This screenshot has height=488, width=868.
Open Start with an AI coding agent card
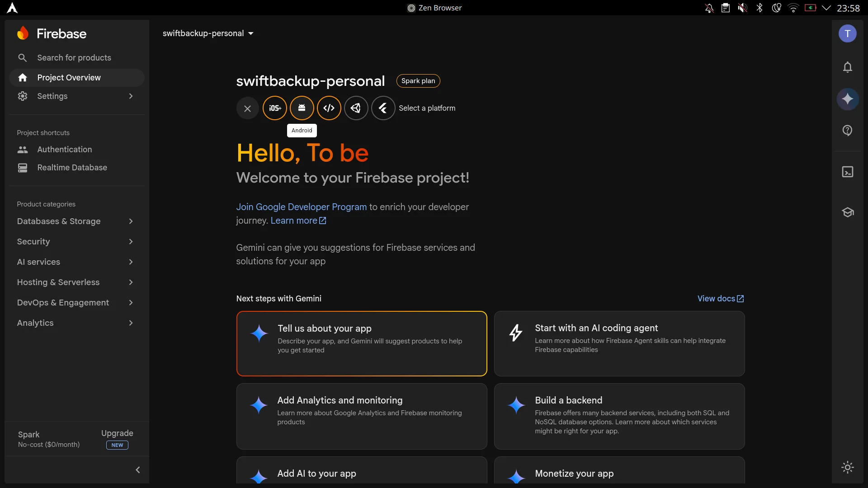click(x=619, y=343)
